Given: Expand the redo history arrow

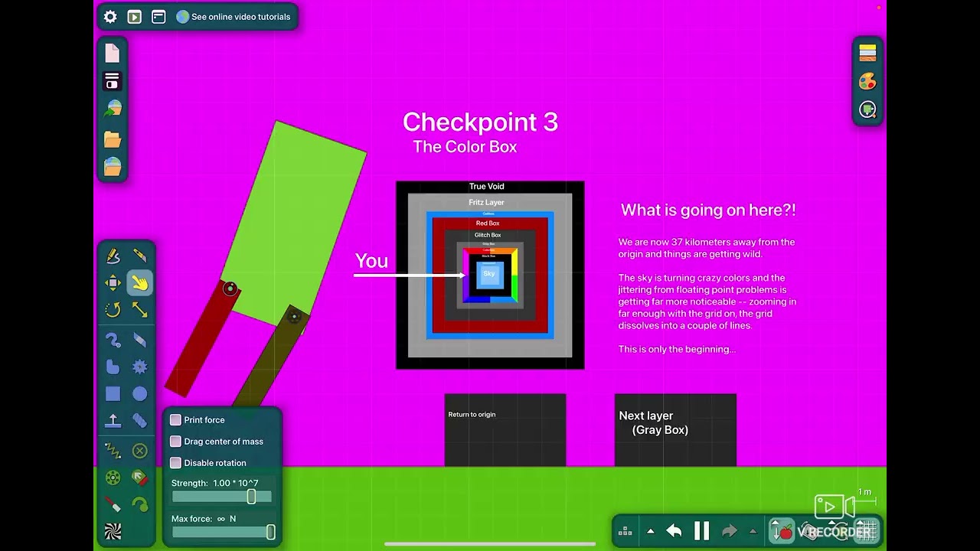Looking at the screenshot, I should pyautogui.click(x=753, y=531).
